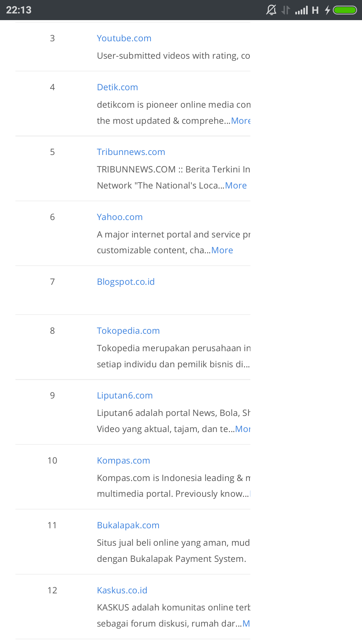362x644 pixels.
Task: Open the Kompas.com link
Action: (x=123, y=461)
